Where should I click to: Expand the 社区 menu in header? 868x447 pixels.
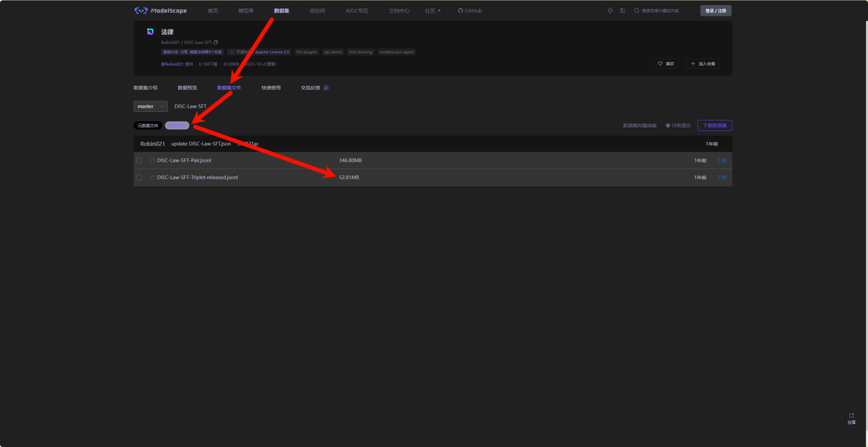[x=433, y=11]
